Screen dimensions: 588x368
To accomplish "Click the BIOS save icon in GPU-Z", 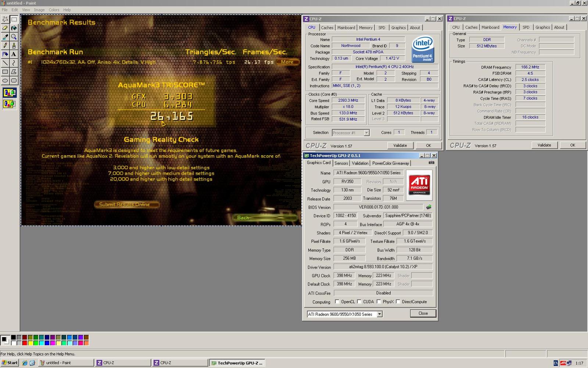I will click(x=429, y=207).
